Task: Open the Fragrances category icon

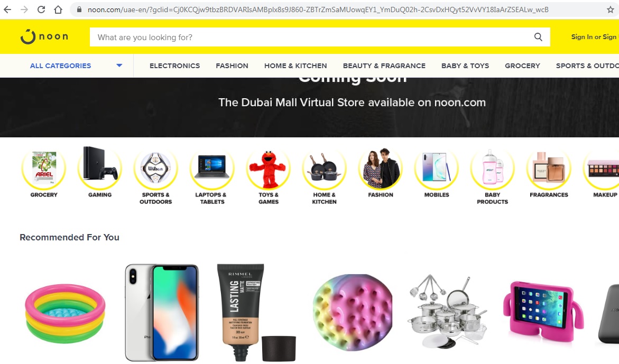Action: coord(549,169)
